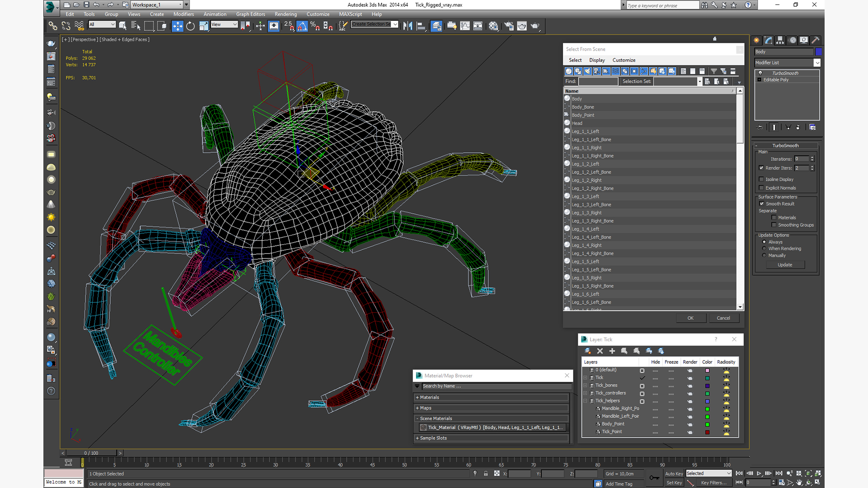Click the Set Key button

[x=674, y=483]
